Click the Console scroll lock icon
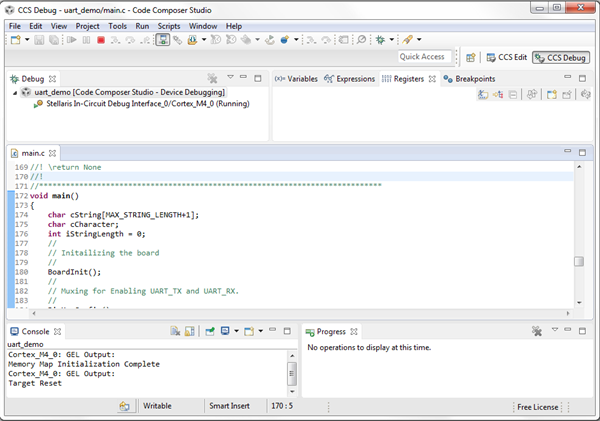 (x=189, y=331)
